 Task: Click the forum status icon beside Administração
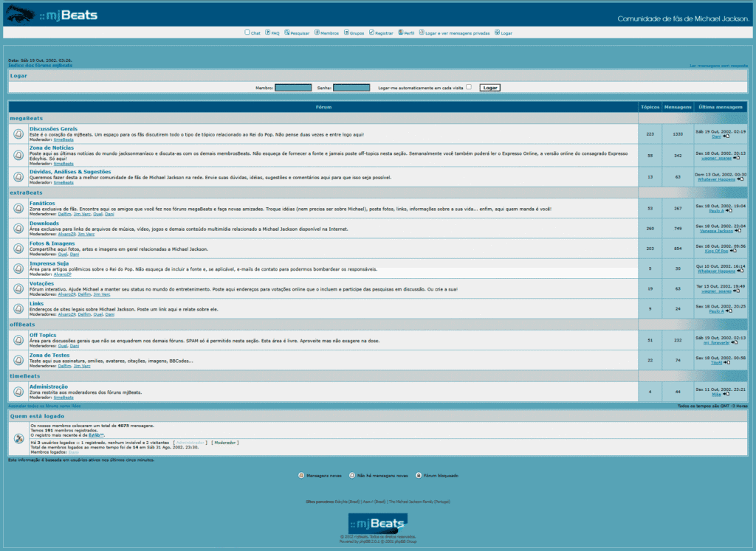coord(18,392)
